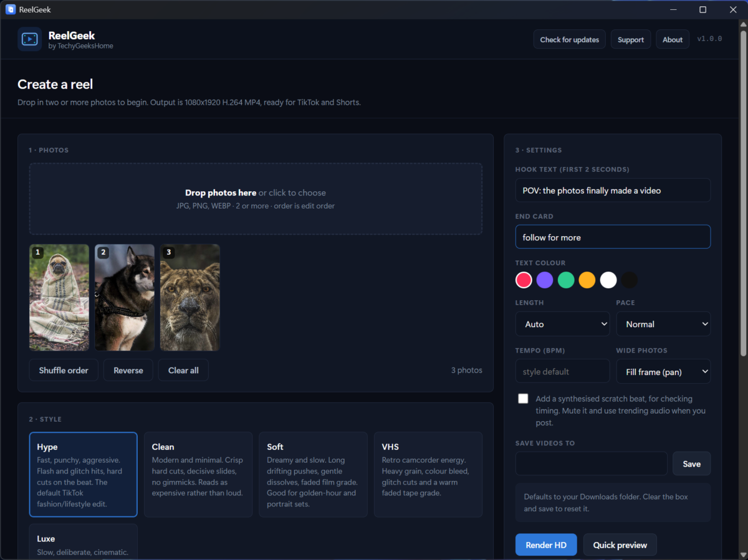
Task: Select photo thumbnail 3 of the lioness
Action: coord(190,297)
